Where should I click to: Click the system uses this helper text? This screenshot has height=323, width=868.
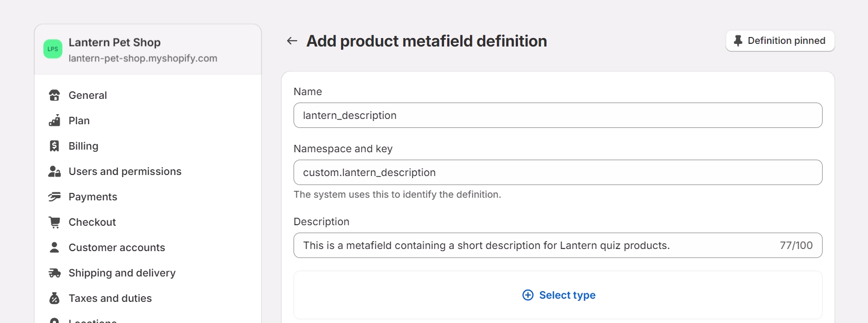(x=397, y=195)
